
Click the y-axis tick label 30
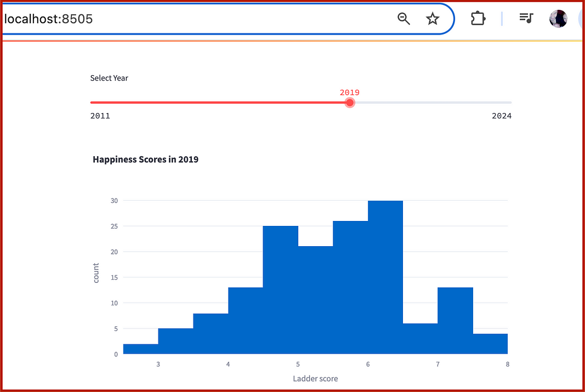[x=114, y=201]
